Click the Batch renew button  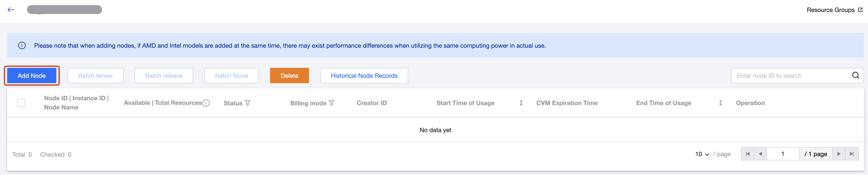tap(95, 76)
